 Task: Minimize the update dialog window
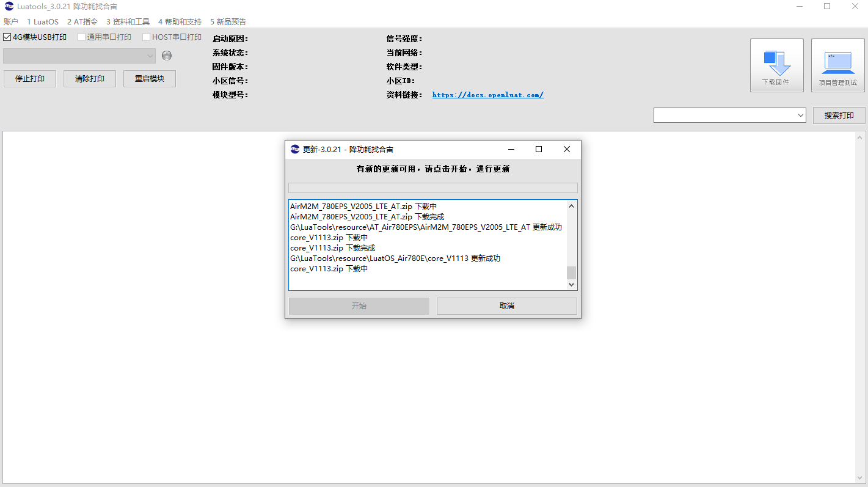(x=511, y=149)
